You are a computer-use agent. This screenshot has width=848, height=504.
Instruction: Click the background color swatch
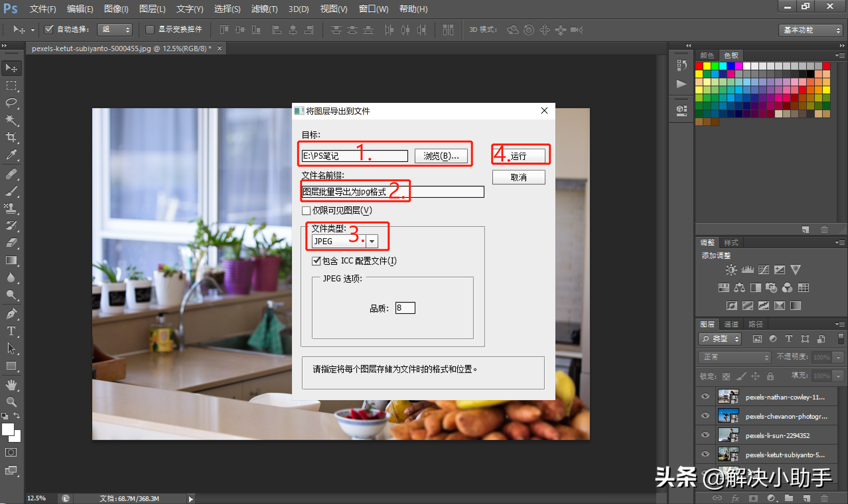(17, 438)
